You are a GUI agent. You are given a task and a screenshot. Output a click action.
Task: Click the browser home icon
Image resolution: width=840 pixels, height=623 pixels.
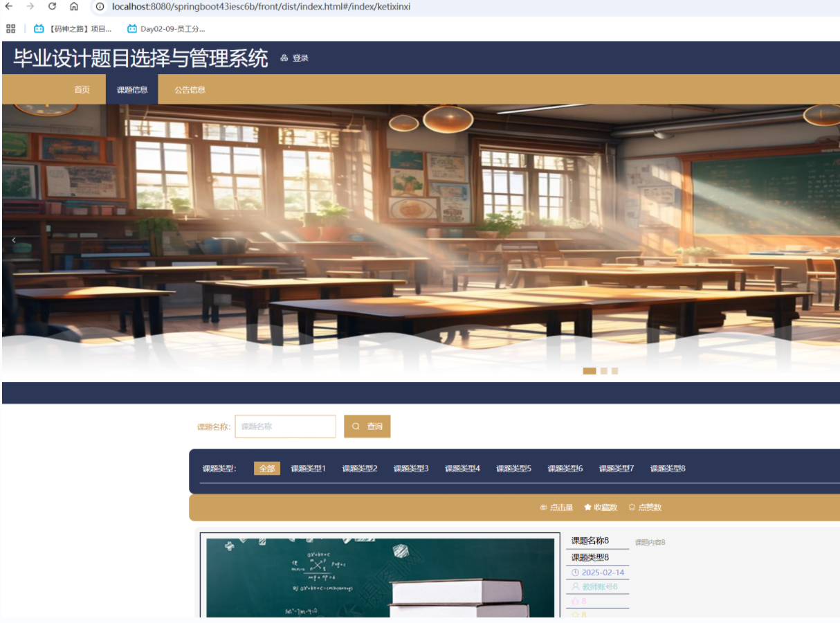[x=74, y=6]
